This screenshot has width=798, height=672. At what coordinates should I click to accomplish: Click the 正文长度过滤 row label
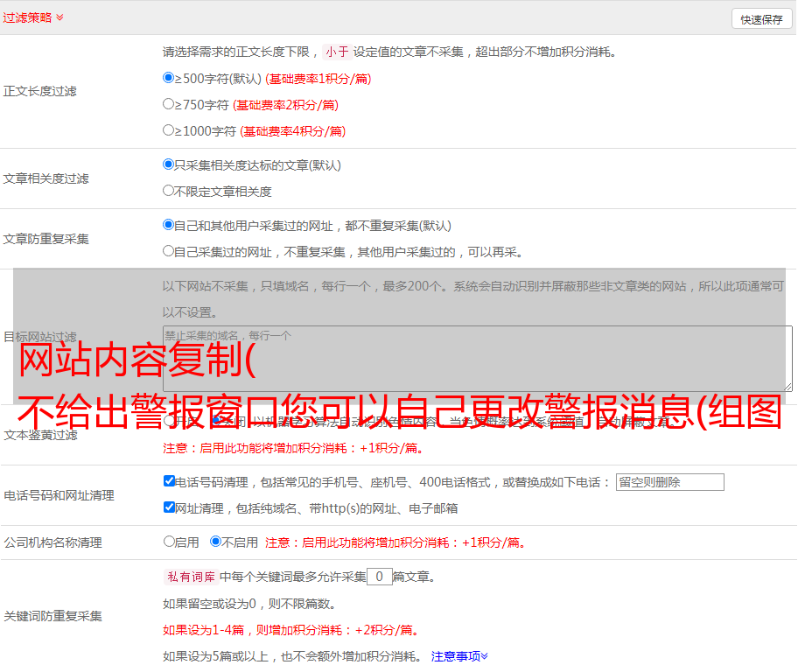point(39,91)
